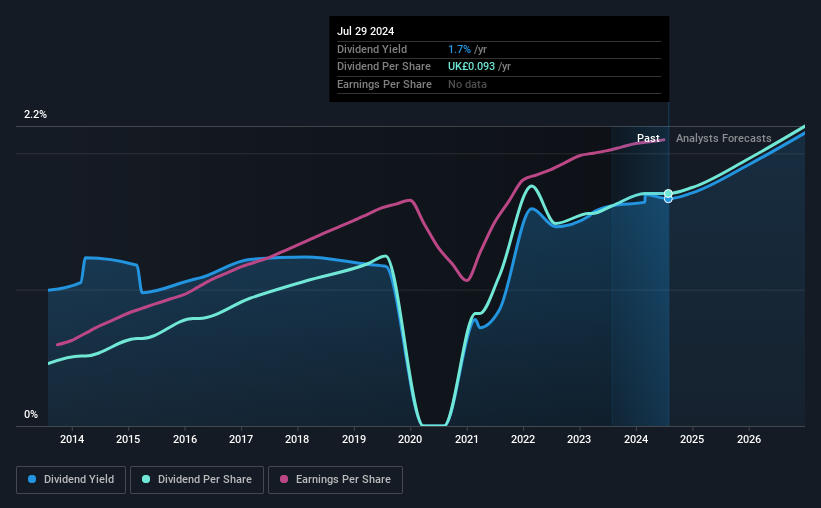Click the 1.7% dividend yield value
Image resolution: width=821 pixels, height=508 pixels.
[459, 49]
